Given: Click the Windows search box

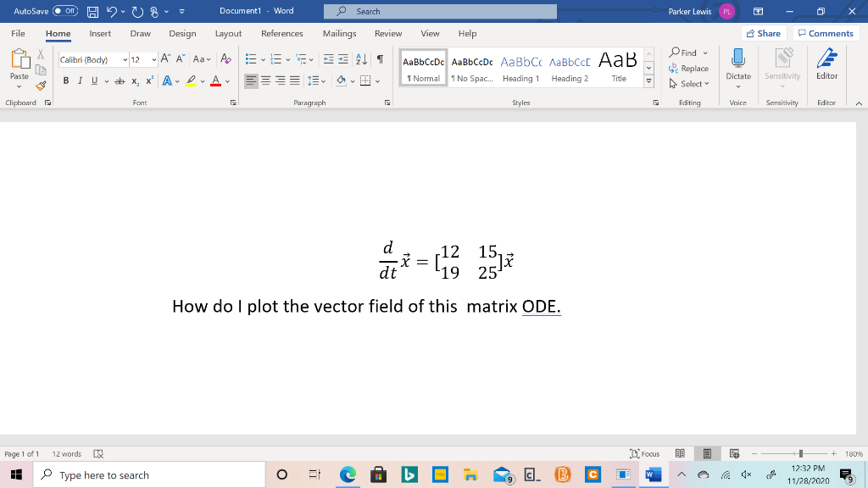Looking at the screenshot, I should (148, 474).
